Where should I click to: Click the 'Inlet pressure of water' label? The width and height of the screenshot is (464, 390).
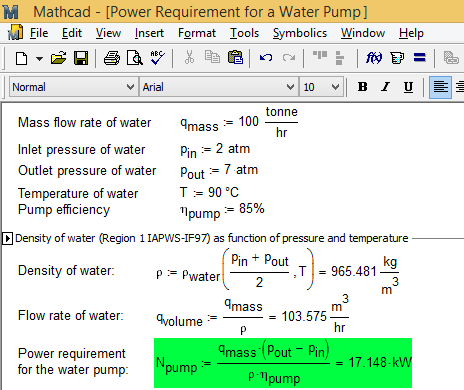coord(82,150)
